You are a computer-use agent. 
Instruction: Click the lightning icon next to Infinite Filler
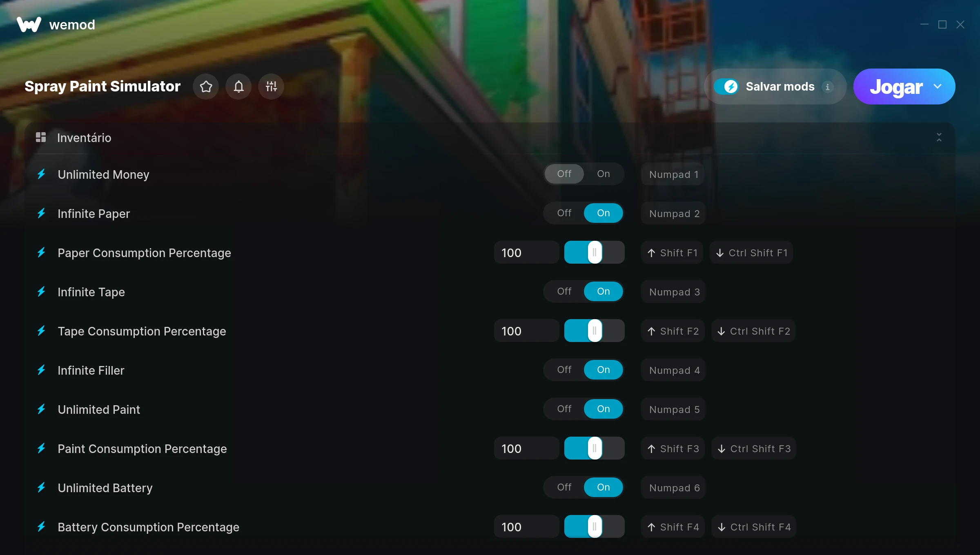pyautogui.click(x=41, y=370)
